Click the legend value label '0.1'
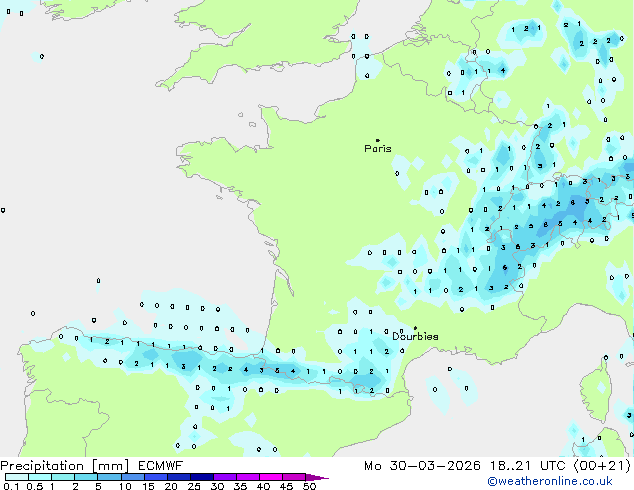The height and width of the screenshot is (490, 634). [x=11, y=486]
